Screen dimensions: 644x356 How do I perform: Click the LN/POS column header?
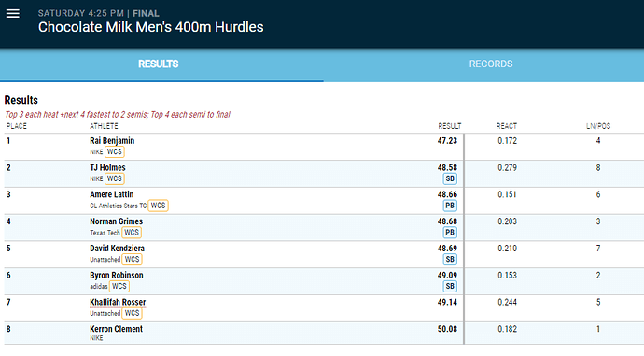598,126
